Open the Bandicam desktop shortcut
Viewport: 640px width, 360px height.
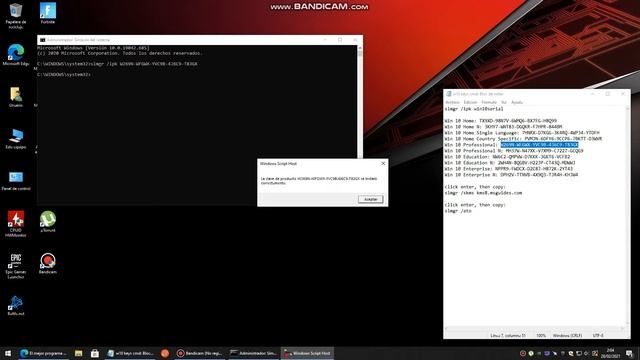click(x=48, y=263)
